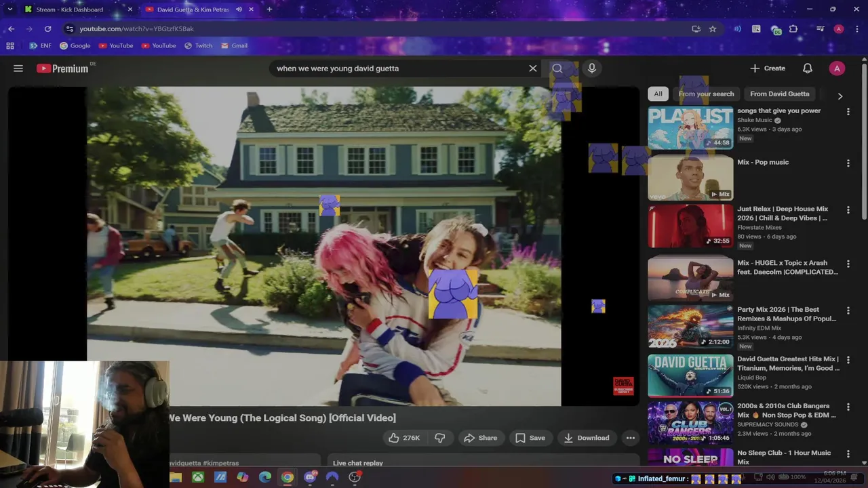868x488 pixels.
Task: Open Mix - Pop music thumbnail
Action: (690, 178)
